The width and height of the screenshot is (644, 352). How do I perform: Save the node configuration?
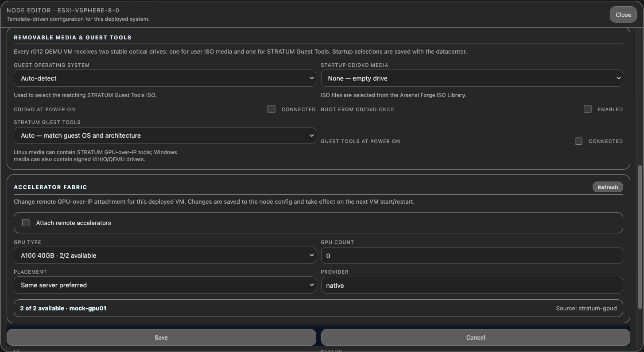click(x=161, y=337)
